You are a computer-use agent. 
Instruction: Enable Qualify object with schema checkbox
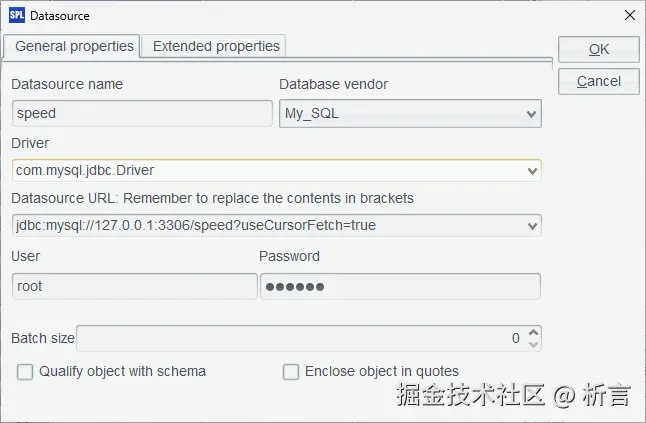coord(26,372)
